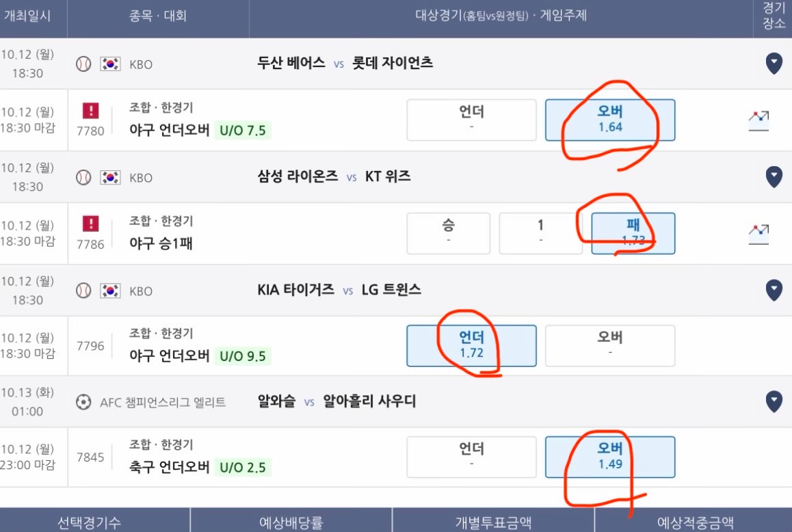Select 패 1.73 for Samsung vs KT
The width and height of the screenshot is (792, 532).
pos(633,233)
